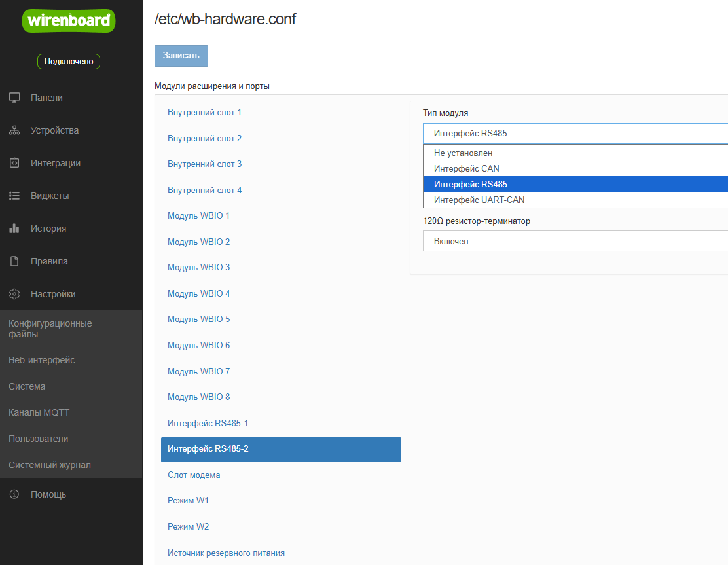Click the wirenboard logo

click(x=69, y=21)
